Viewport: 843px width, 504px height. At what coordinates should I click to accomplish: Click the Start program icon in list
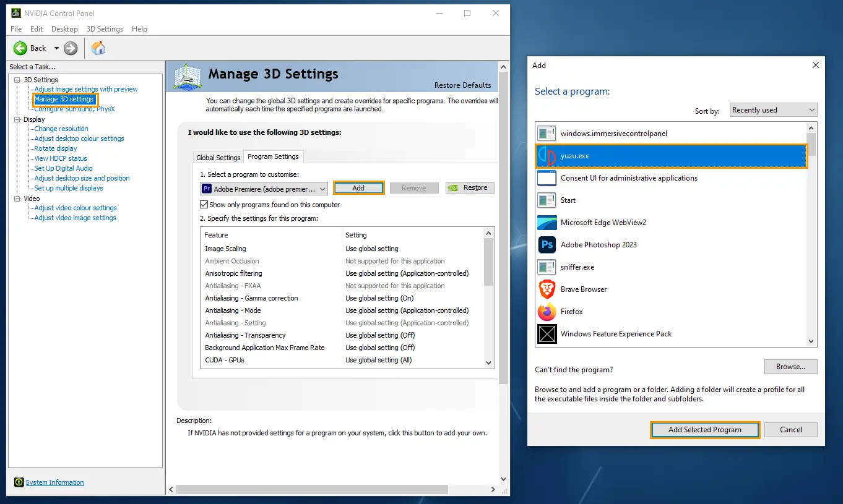[x=547, y=200]
